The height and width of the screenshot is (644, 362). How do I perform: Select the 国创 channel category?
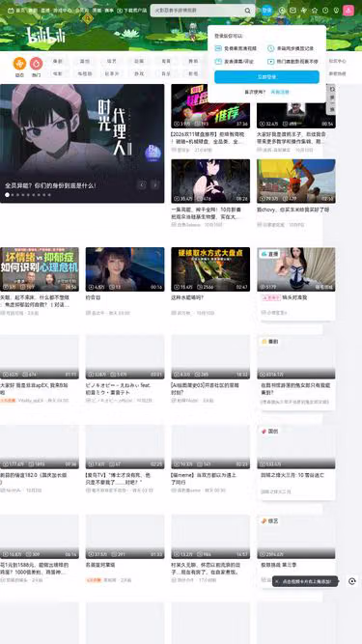tap(85, 61)
